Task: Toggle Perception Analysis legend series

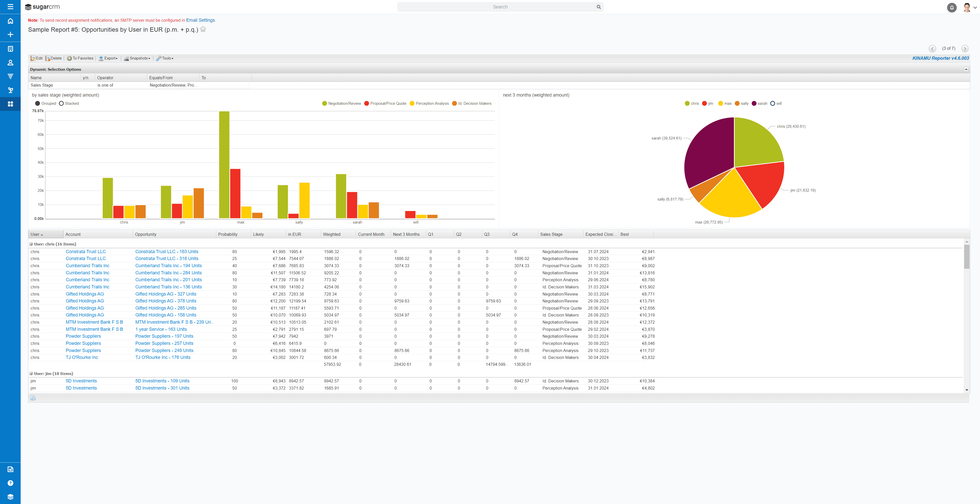Action: [429, 103]
